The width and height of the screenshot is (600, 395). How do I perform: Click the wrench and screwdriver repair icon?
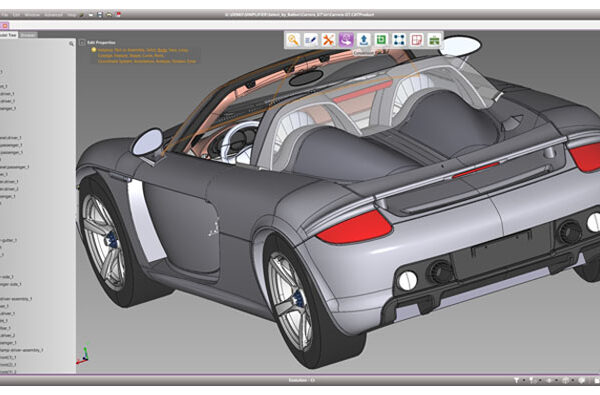coord(328,39)
